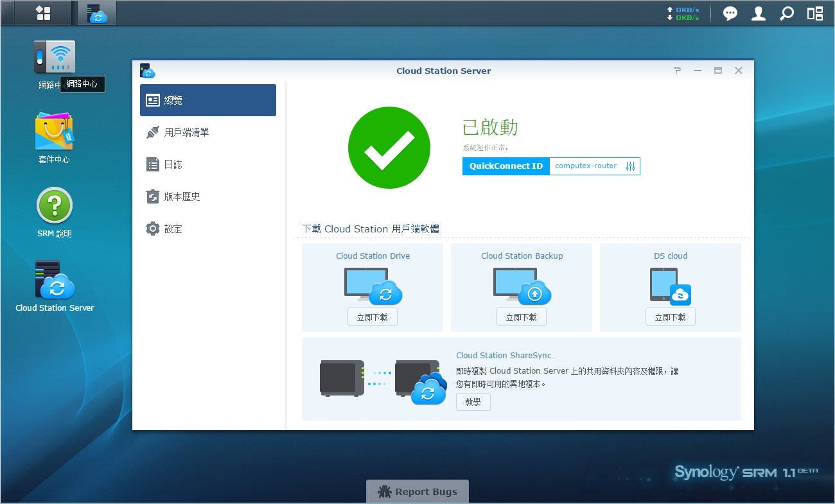
Task: Click the QuickConnect ID label
Action: coord(506,166)
